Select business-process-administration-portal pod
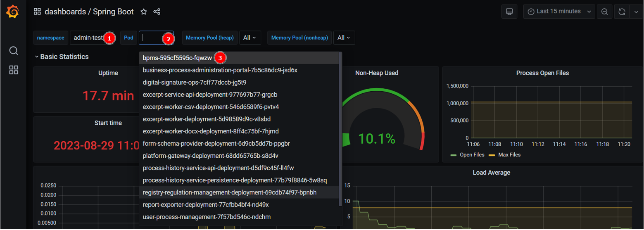644x230 pixels. point(239,70)
